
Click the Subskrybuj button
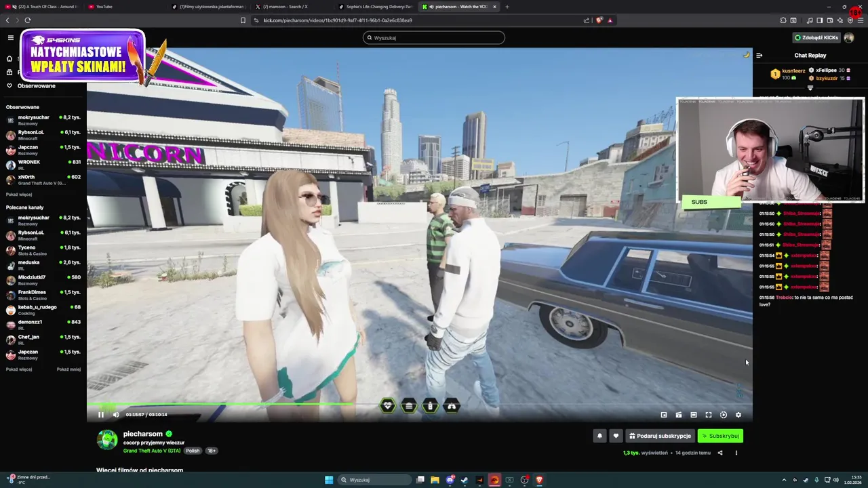tap(720, 436)
